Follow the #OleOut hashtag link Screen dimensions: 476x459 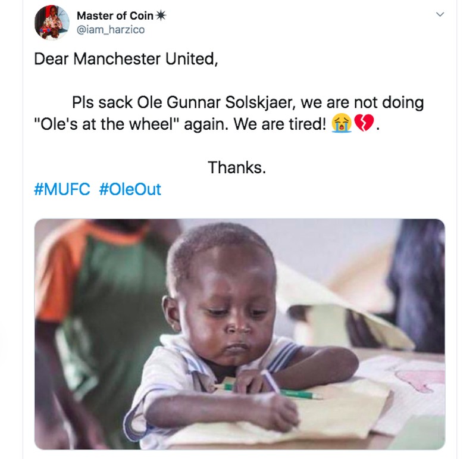tap(130, 190)
